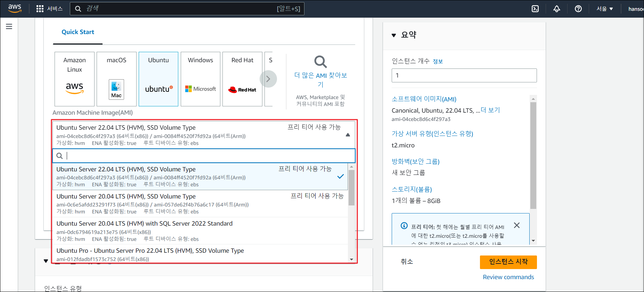Choose Ubuntu Pro 22.04 LTS option
Image resolution: width=644 pixels, height=292 pixels.
[200, 254]
